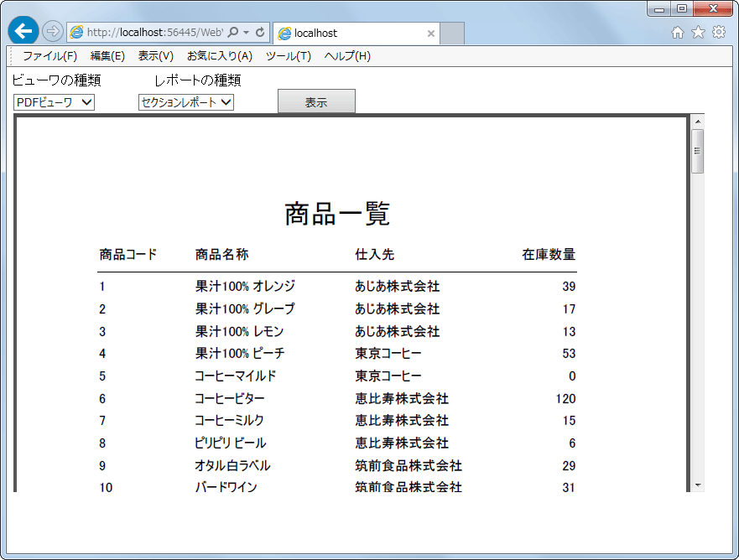Open the ファイル(F) menu

(x=50, y=56)
